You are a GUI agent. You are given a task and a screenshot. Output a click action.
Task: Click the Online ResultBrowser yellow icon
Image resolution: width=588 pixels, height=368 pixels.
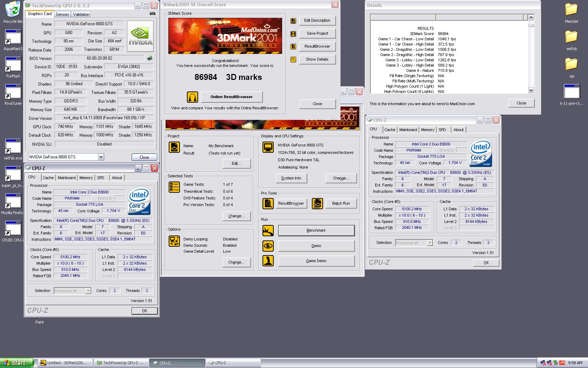pos(192,97)
